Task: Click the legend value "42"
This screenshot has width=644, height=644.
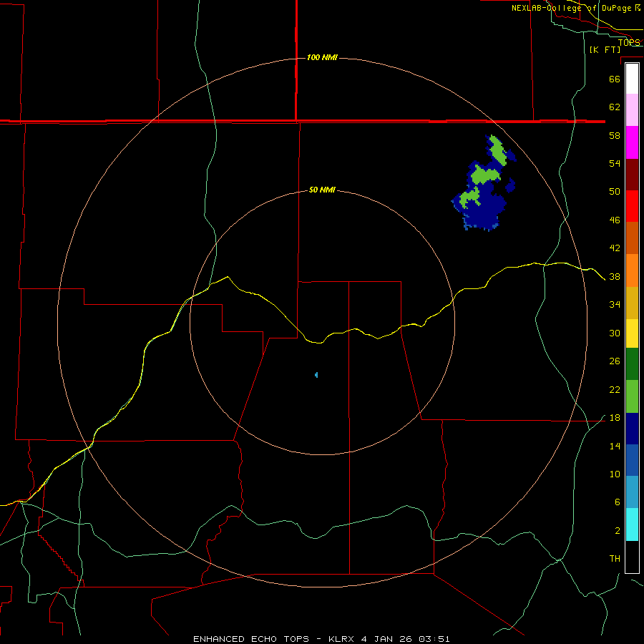Action: coord(615,248)
